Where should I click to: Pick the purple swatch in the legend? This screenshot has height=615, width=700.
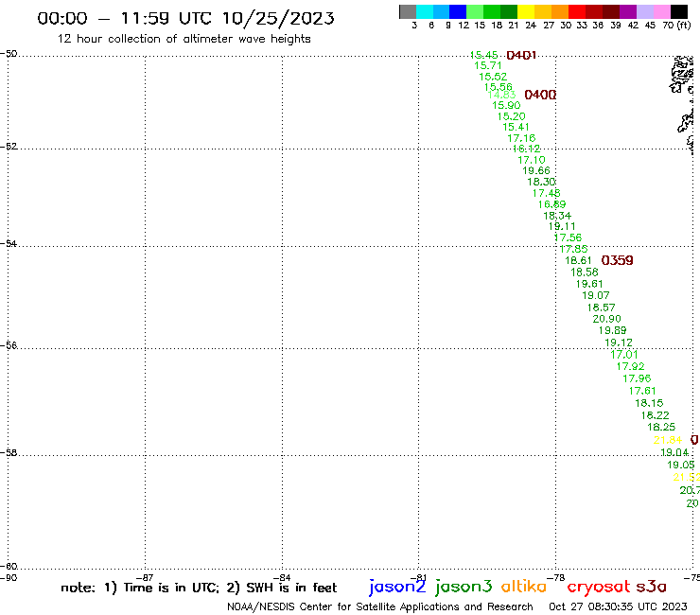pos(628,11)
